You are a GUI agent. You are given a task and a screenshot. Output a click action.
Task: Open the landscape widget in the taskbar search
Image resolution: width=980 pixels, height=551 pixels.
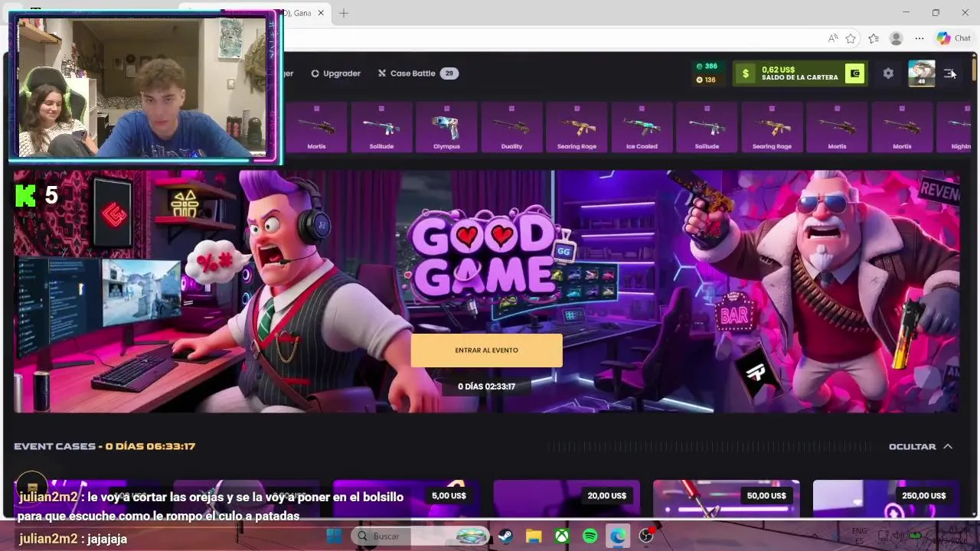pyautogui.click(x=472, y=536)
